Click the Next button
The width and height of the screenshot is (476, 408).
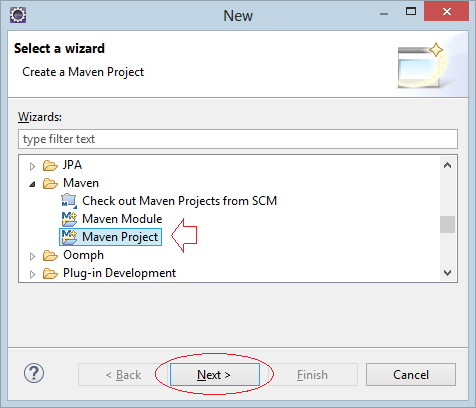(x=215, y=375)
